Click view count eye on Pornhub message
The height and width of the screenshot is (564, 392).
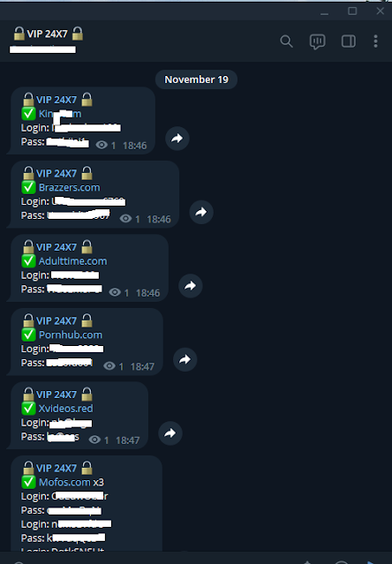point(109,366)
